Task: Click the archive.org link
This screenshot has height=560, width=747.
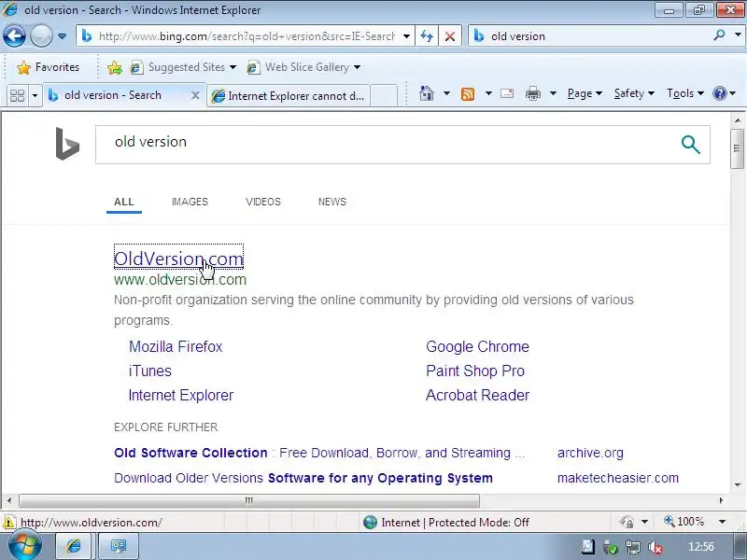Action: [590, 453]
